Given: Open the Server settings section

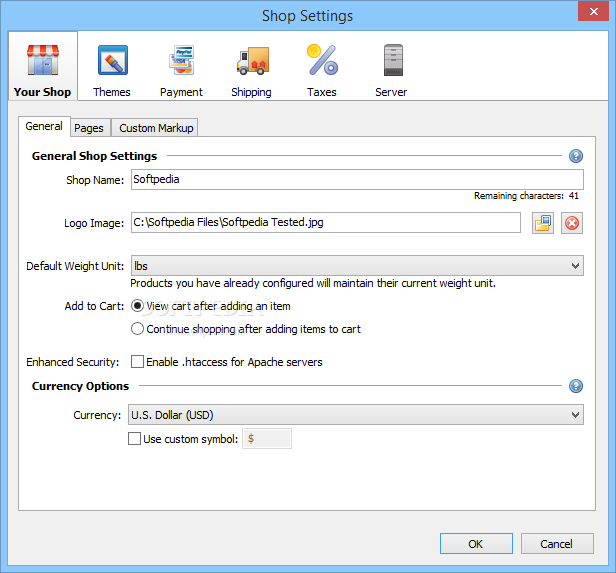Looking at the screenshot, I should pyautogui.click(x=391, y=70).
